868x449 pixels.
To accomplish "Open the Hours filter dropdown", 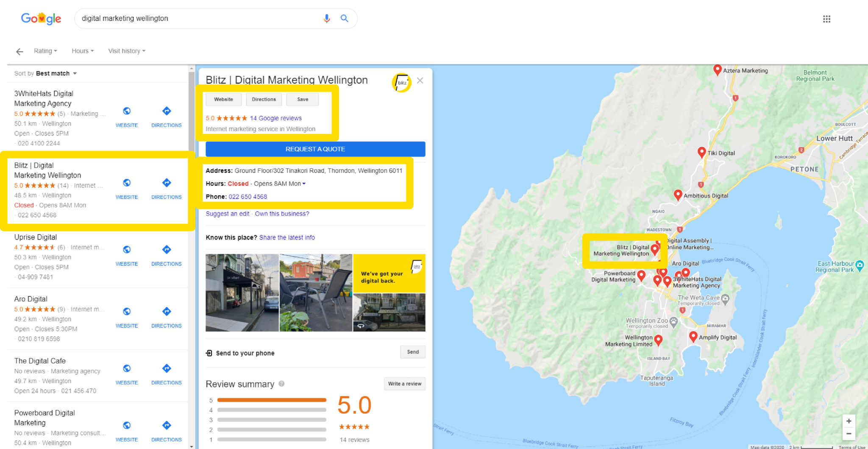I will pos(83,51).
